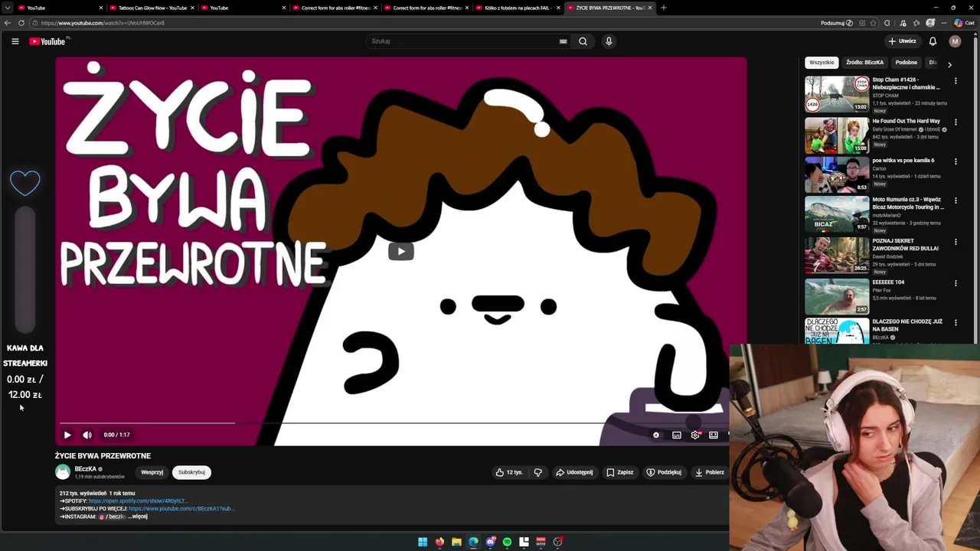The width and height of the screenshot is (980, 551).
Task: Mute the video with speaker icon
Action: pos(87,435)
